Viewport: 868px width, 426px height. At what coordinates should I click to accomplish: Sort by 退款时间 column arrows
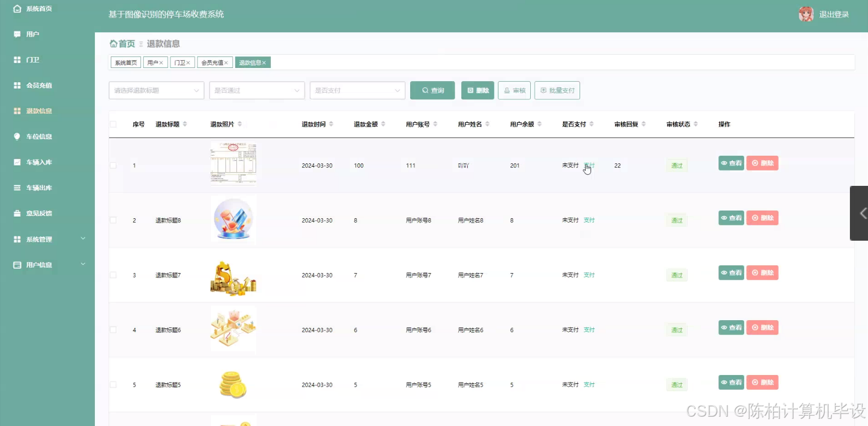pos(331,124)
